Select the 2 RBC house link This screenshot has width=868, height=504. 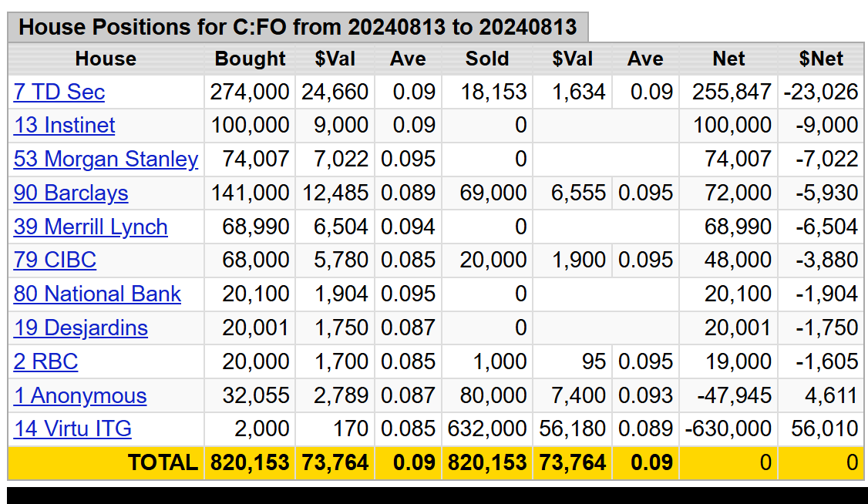tap(45, 361)
